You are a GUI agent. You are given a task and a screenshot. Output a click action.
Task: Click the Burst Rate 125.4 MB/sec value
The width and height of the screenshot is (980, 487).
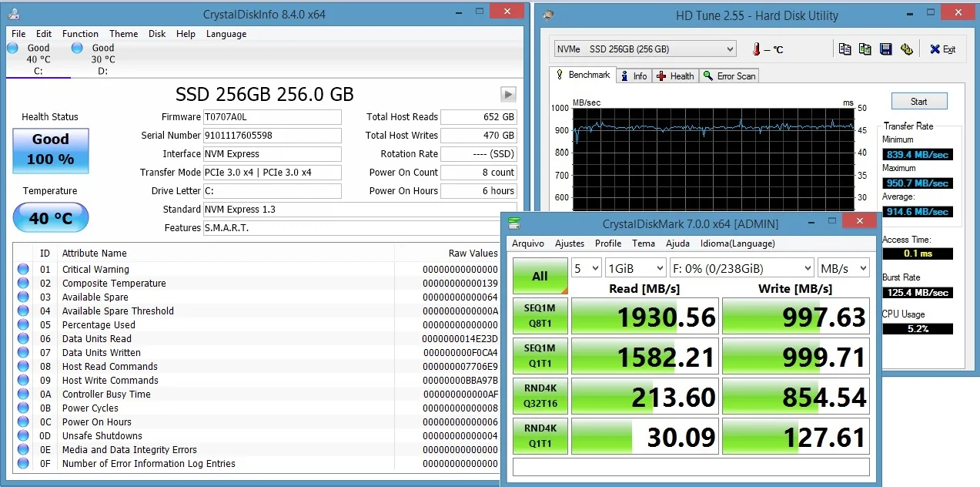(917, 293)
